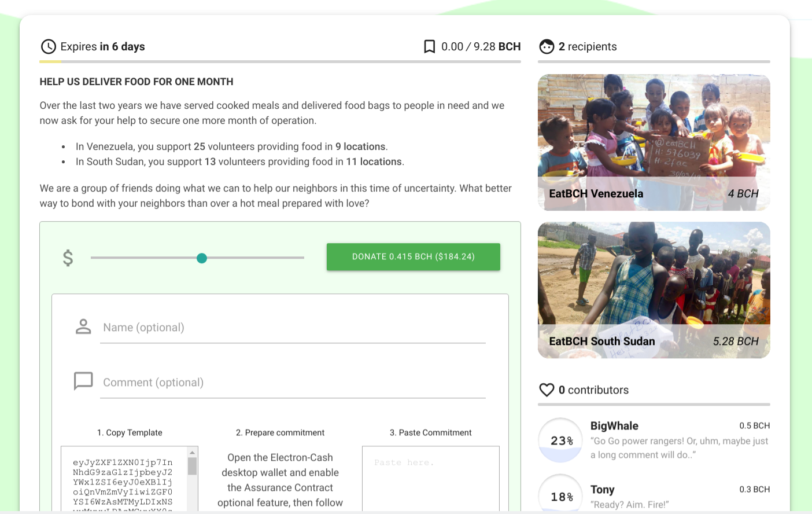812x514 pixels.
Task: Click BigWhale's contributor name
Action: 614,426
